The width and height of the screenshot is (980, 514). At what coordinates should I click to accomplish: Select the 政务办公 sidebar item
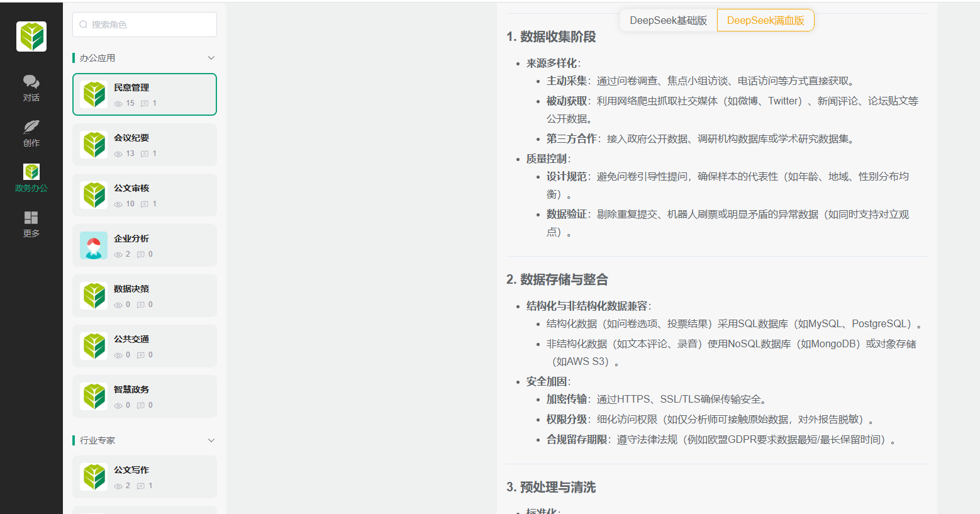pos(31,179)
